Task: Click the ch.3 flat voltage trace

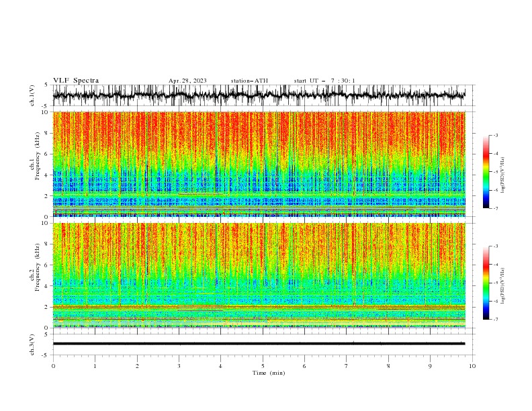Action: 259,344
